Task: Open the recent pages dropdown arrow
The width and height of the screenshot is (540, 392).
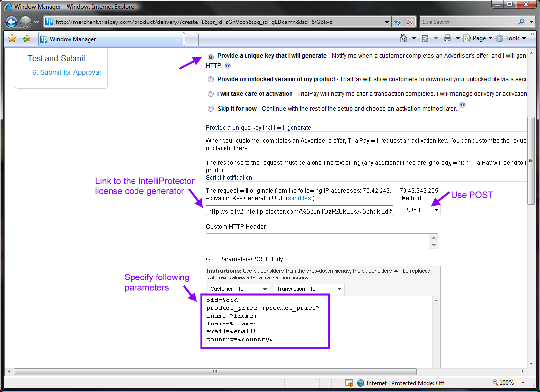Action: (x=36, y=22)
